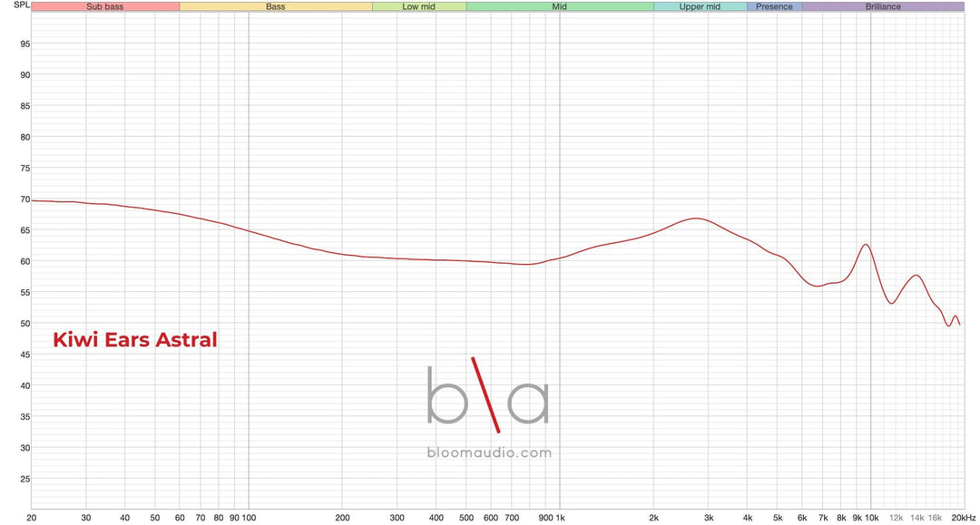Image resolution: width=980 pixels, height=525 pixels.
Task: Click the Sub bass band label
Action: click(105, 7)
